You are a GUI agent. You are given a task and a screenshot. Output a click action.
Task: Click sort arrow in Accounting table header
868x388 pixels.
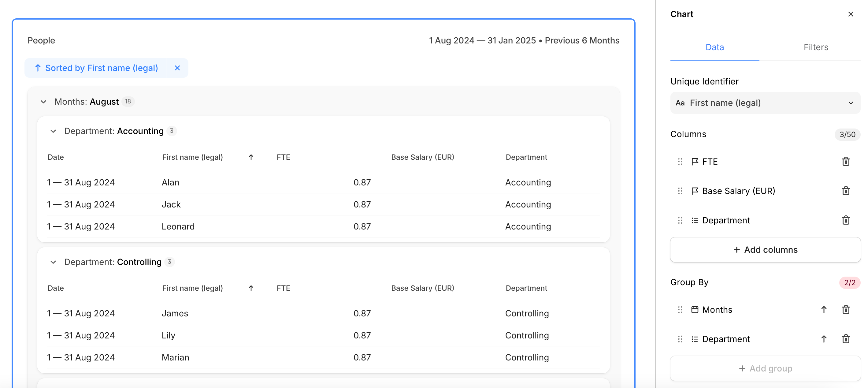point(251,157)
